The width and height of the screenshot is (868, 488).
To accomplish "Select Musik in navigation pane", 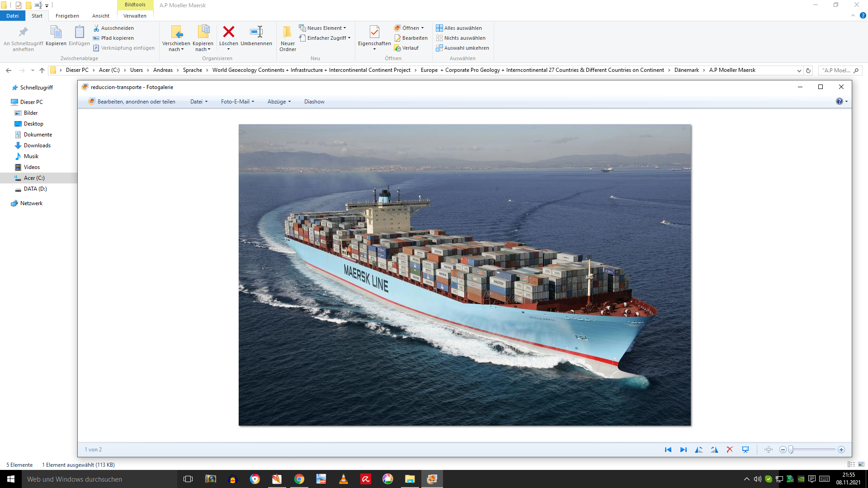I will pos(31,156).
